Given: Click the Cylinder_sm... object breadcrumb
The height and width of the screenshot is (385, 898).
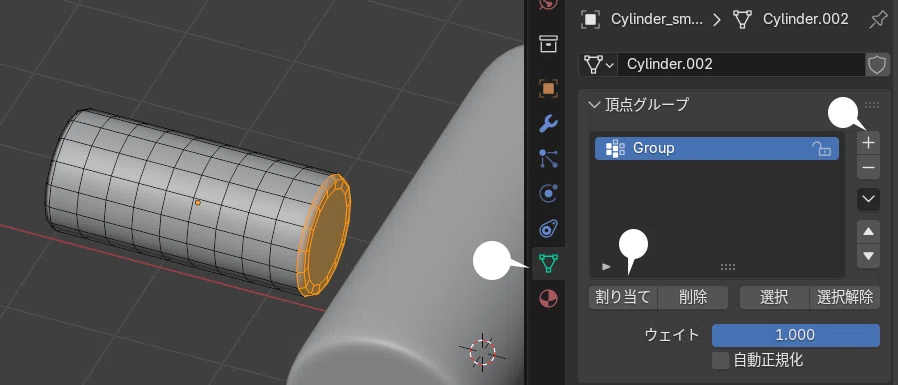Looking at the screenshot, I should pyautogui.click(x=657, y=19).
